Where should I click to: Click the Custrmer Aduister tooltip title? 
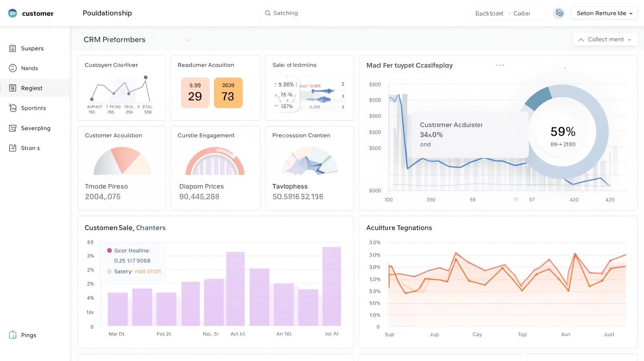click(x=451, y=125)
